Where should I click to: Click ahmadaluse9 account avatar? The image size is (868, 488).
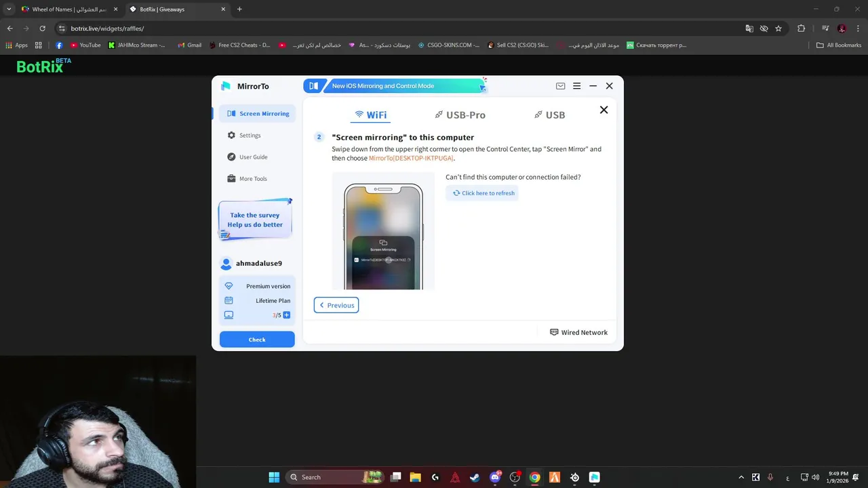(x=226, y=264)
